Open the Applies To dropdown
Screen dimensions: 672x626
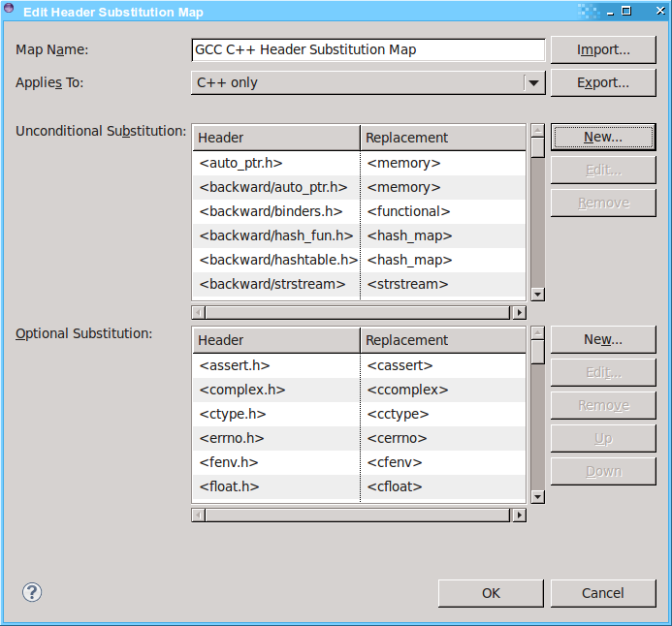coord(368,82)
